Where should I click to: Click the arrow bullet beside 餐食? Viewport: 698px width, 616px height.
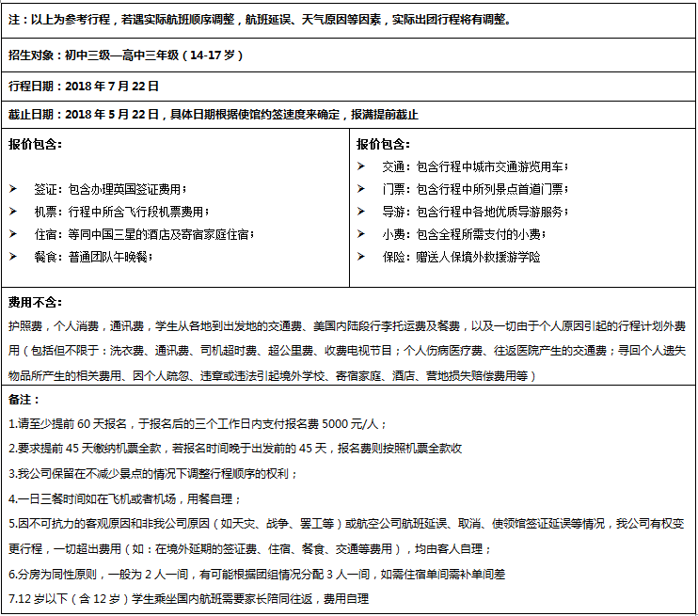pos(13,257)
